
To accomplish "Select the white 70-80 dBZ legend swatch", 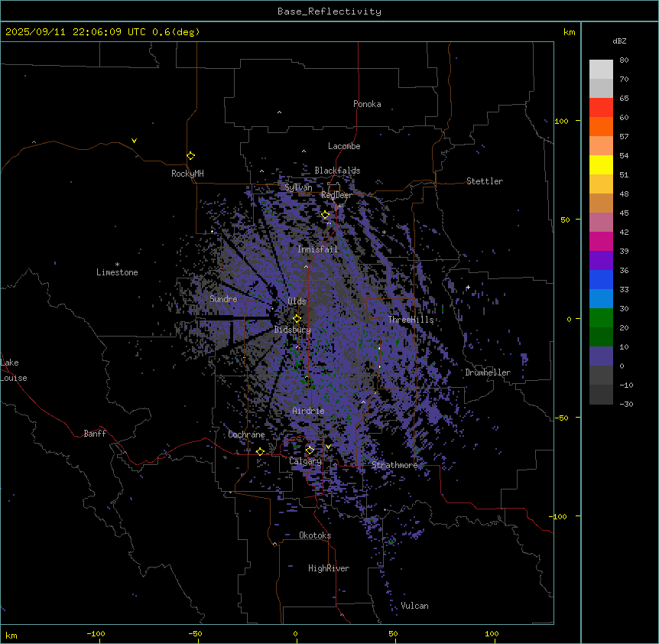I will click(601, 70).
